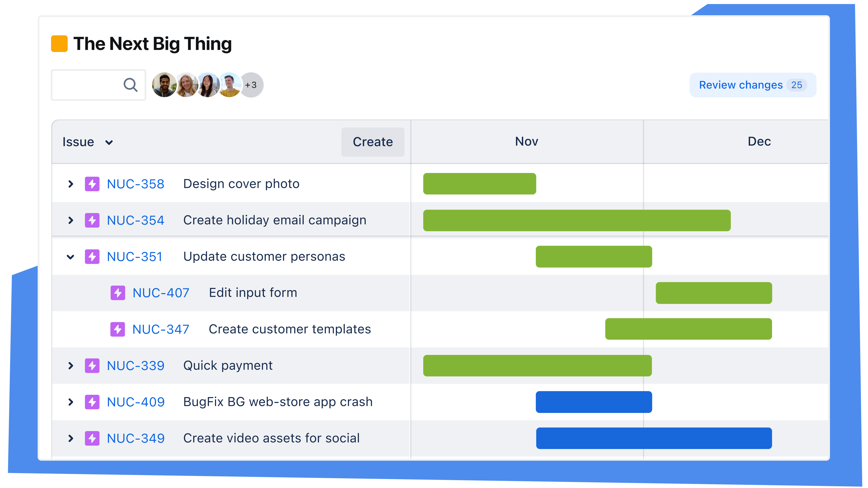
Task: Click the Create button
Action: coord(372,142)
